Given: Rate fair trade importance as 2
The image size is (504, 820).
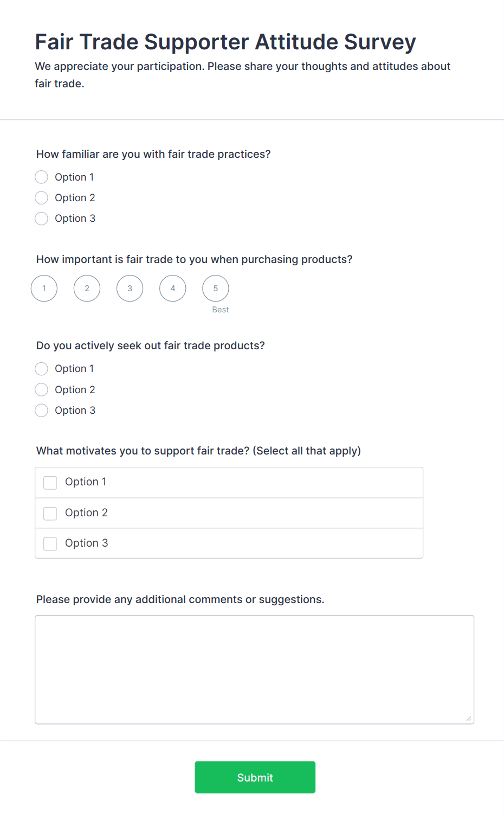Looking at the screenshot, I should tap(87, 289).
